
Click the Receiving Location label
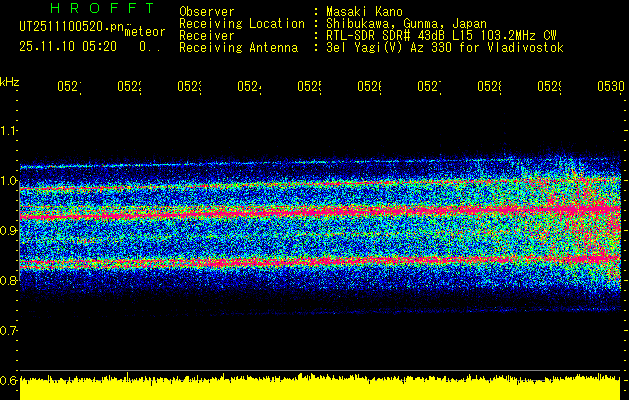click(242, 24)
